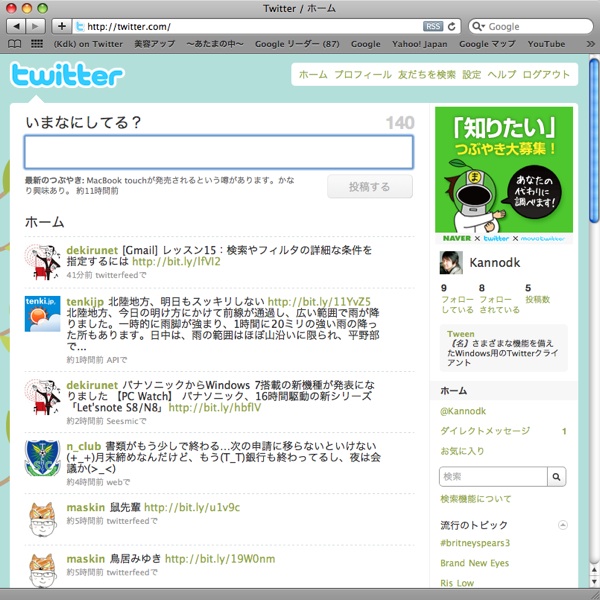Open Brand New Eyes trending topic
This screenshot has height=600, width=600.
(x=474, y=563)
